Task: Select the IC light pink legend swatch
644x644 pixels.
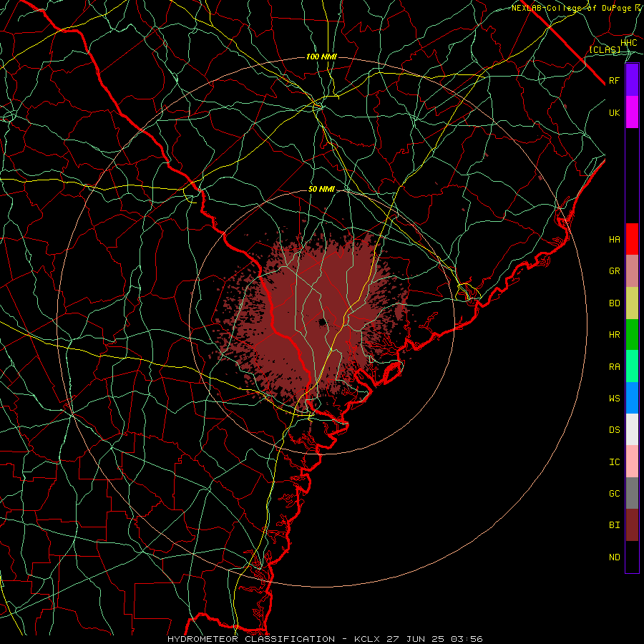Action: [x=632, y=462]
